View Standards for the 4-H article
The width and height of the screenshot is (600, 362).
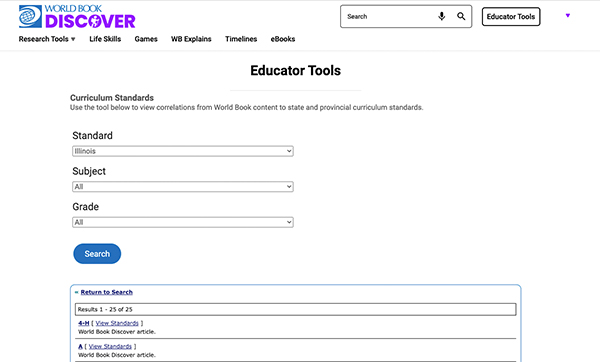[117, 323]
